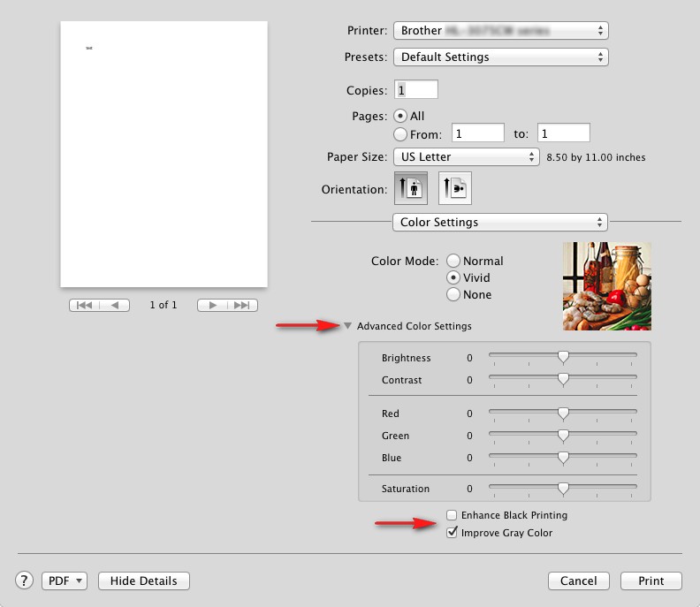Uncheck Improve Gray Color

tap(452, 533)
